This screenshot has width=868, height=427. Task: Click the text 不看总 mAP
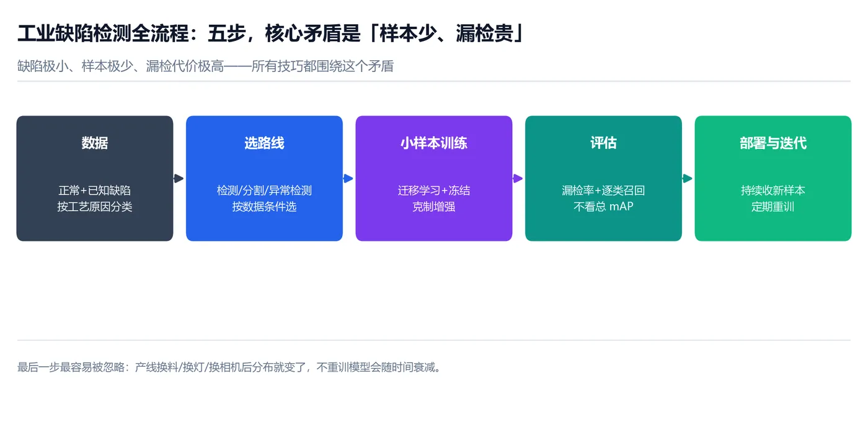coord(603,207)
